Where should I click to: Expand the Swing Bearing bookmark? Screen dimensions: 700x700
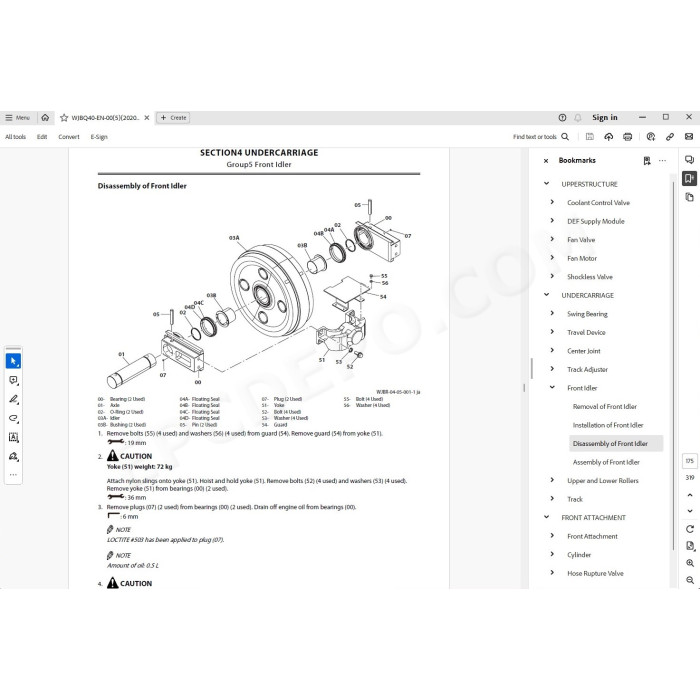pyautogui.click(x=552, y=313)
